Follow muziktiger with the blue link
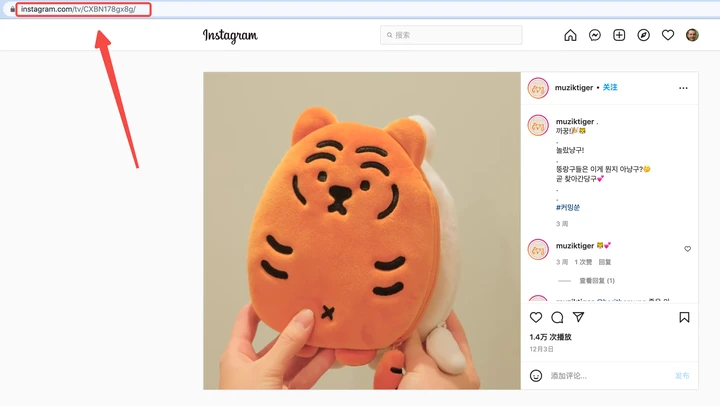Image resolution: width=720 pixels, height=406 pixels. point(610,87)
